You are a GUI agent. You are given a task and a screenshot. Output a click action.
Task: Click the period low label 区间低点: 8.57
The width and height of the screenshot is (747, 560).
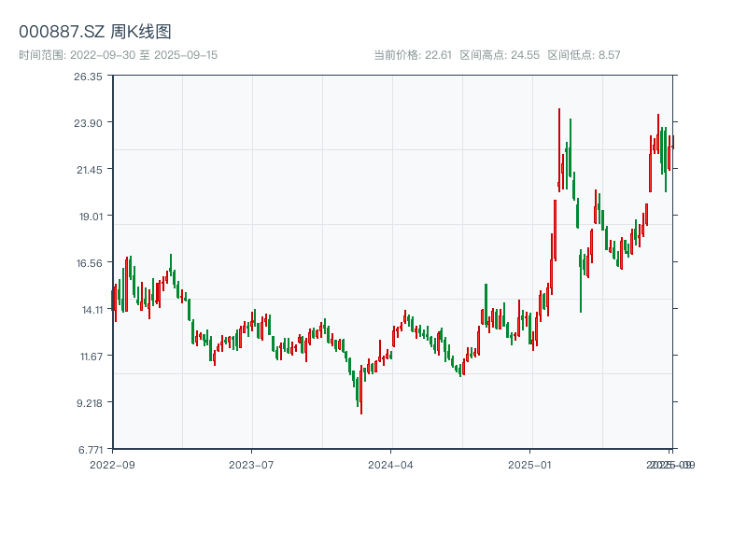pos(584,55)
